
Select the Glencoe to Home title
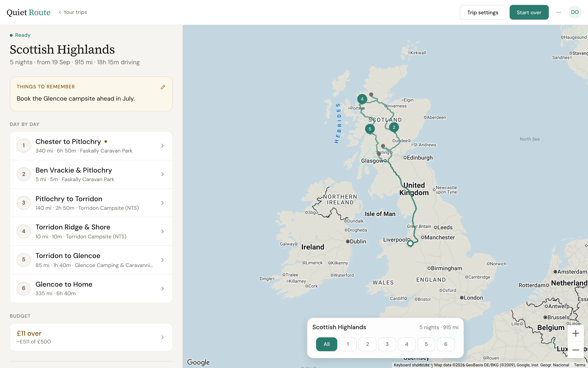click(x=64, y=284)
